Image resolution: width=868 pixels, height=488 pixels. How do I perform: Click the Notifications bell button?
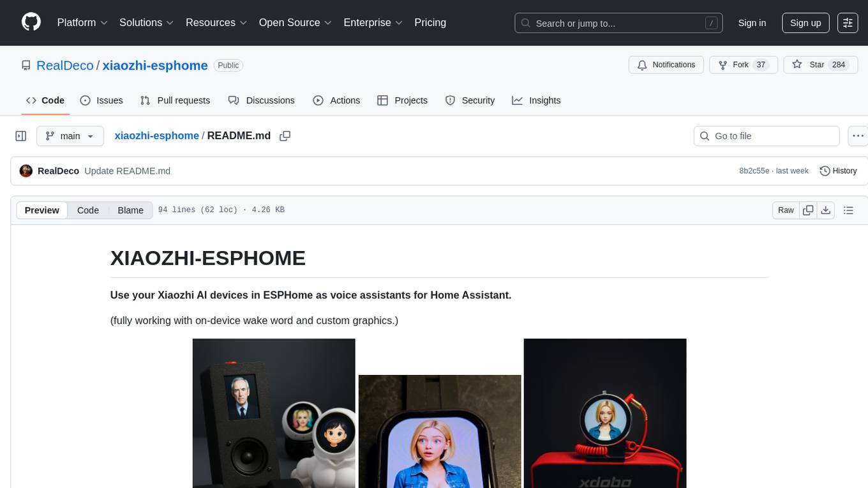pos(666,65)
